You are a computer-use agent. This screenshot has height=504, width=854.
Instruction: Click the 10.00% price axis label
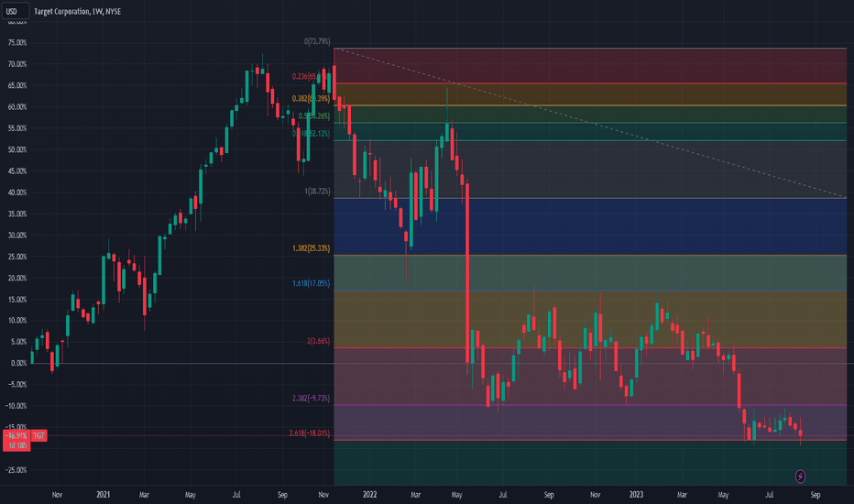point(17,321)
